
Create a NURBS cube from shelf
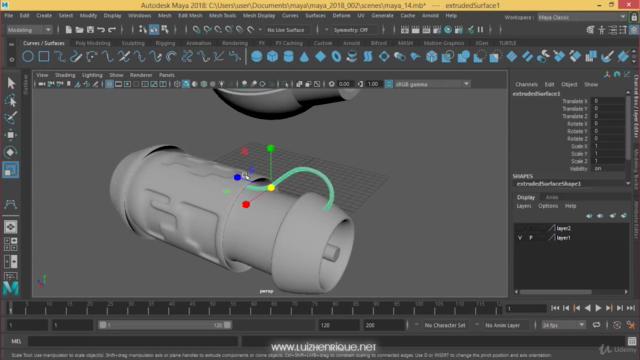(272, 56)
